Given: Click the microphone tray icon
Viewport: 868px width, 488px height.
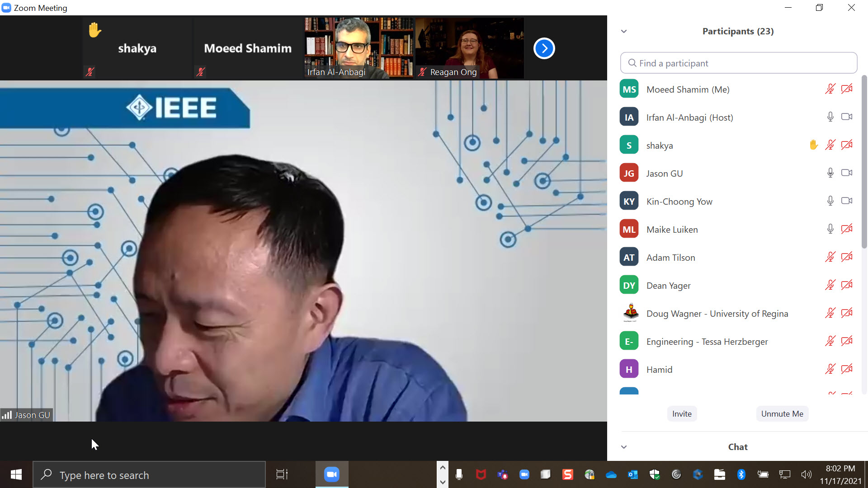Looking at the screenshot, I should [x=459, y=474].
